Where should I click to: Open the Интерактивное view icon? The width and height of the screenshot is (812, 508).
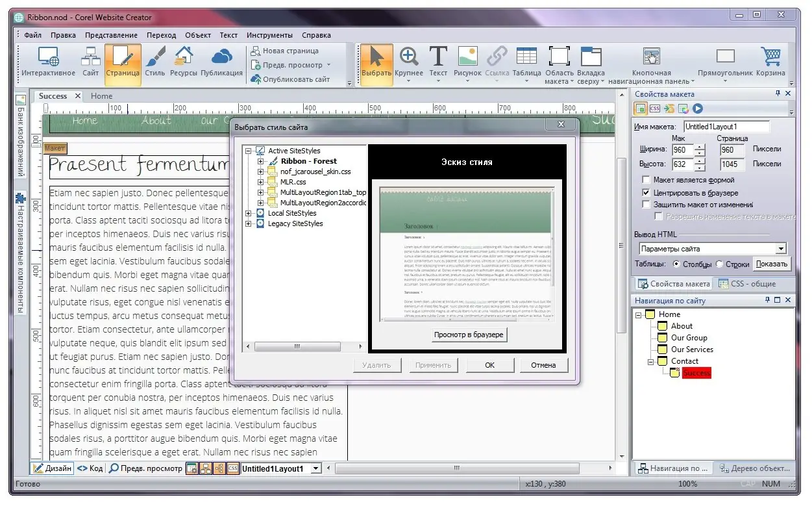tap(49, 63)
